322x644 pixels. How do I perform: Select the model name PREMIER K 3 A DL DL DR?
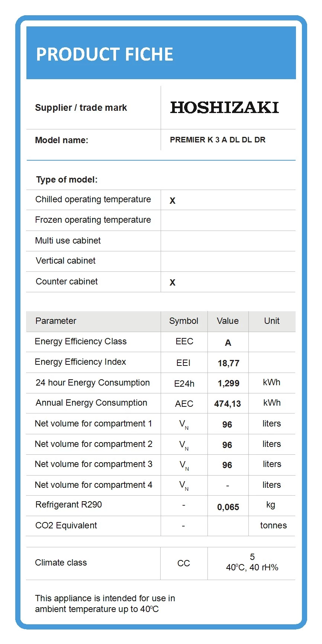pos(218,140)
